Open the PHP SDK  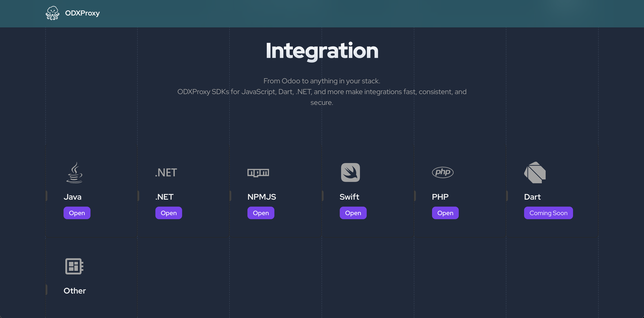pyautogui.click(x=445, y=213)
